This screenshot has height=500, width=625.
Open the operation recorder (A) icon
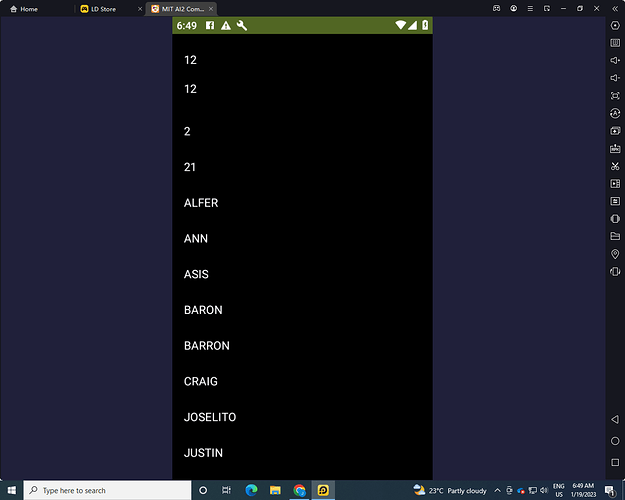(615, 113)
